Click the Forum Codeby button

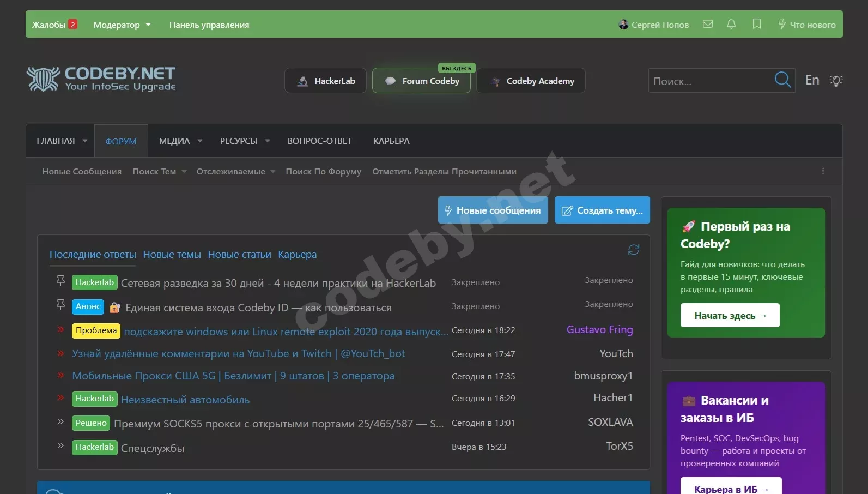(x=421, y=81)
